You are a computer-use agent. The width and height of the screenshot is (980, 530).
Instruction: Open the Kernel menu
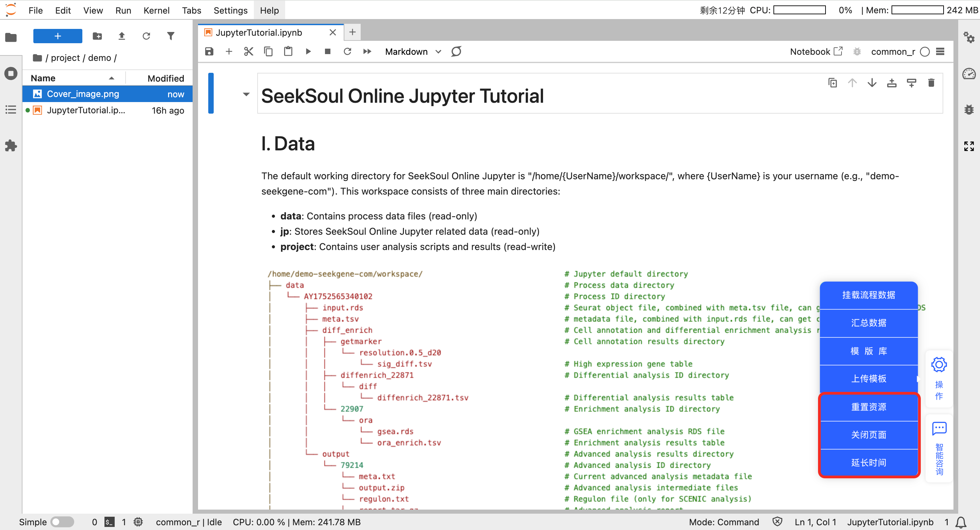click(157, 10)
